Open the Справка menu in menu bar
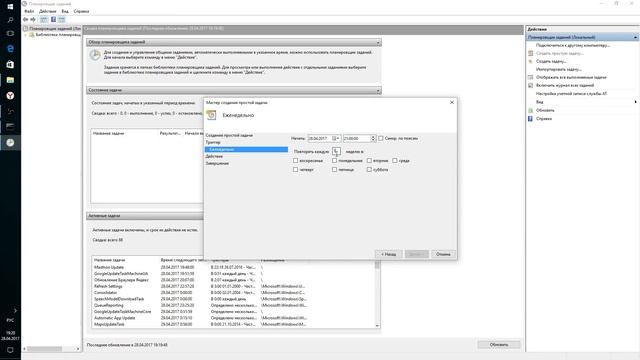This screenshot has height=360, width=640. [81, 11]
